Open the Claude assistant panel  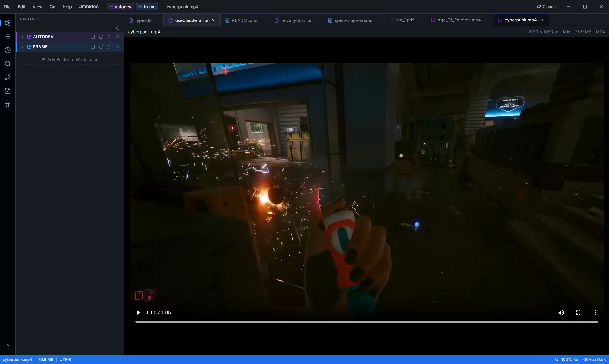click(x=546, y=7)
